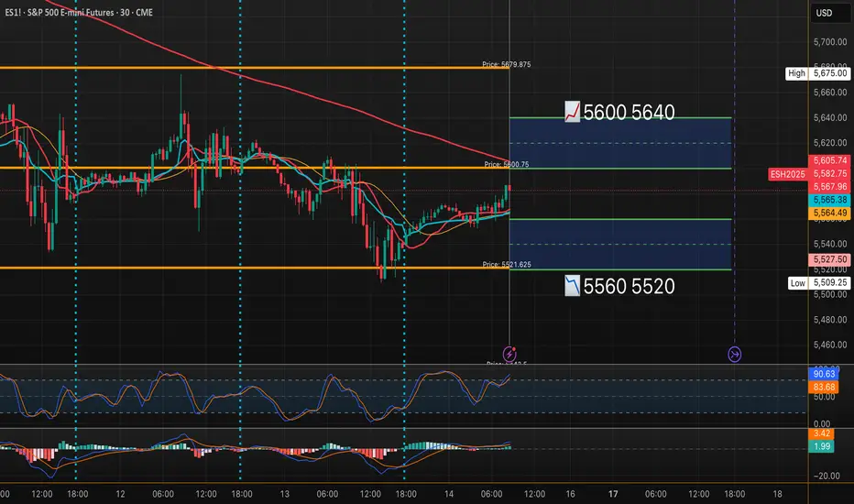The width and height of the screenshot is (854, 504).
Task: Click the orange 5,564.49 moving average label
Action: point(830,213)
